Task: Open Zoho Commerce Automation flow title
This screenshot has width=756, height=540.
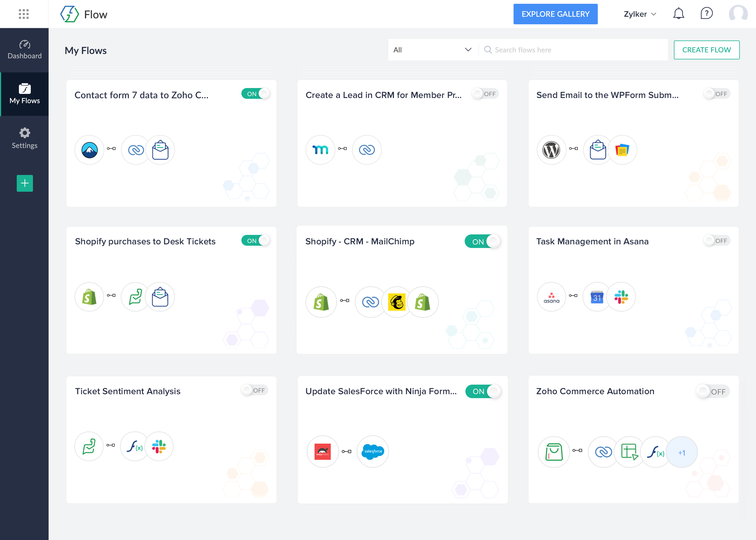Action: pyautogui.click(x=595, y=391)
